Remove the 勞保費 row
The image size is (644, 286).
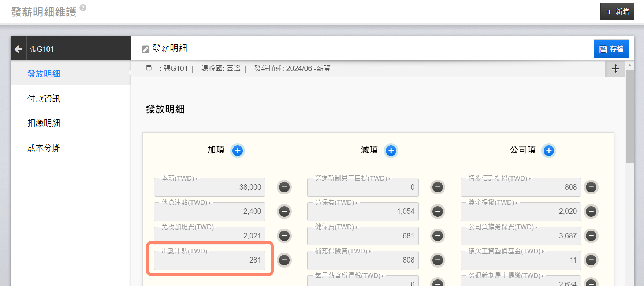click(x=438, y=211)
